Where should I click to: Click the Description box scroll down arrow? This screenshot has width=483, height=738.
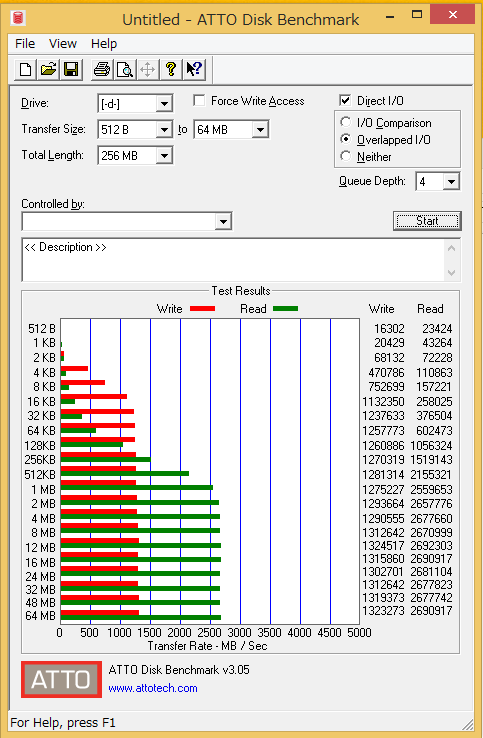point(451,273)
